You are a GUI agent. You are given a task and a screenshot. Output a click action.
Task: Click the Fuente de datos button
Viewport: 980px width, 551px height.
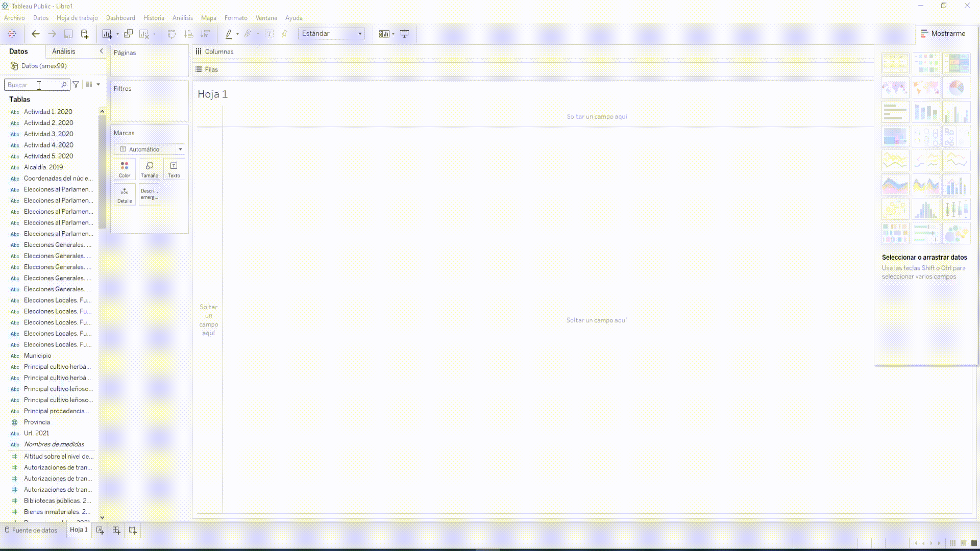click(x=31, y=530)
